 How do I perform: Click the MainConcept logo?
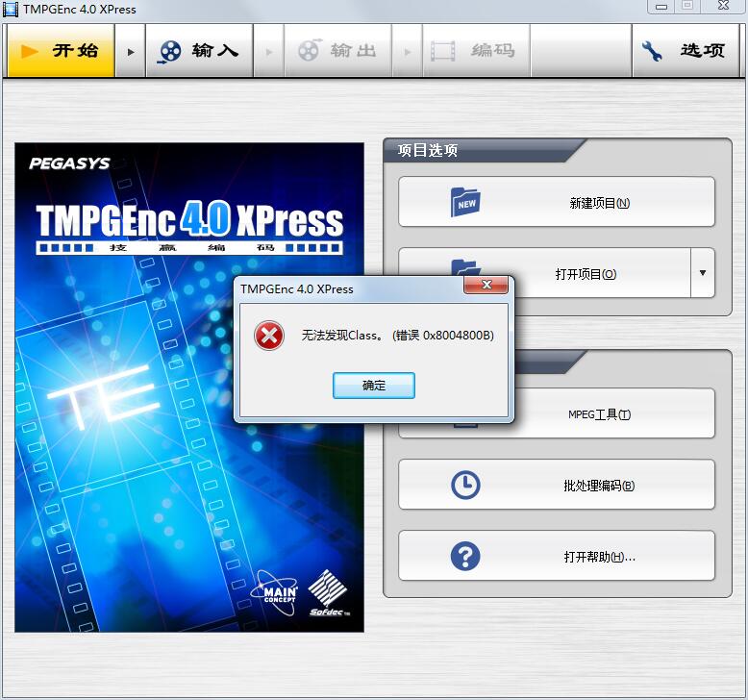(275, 592)
